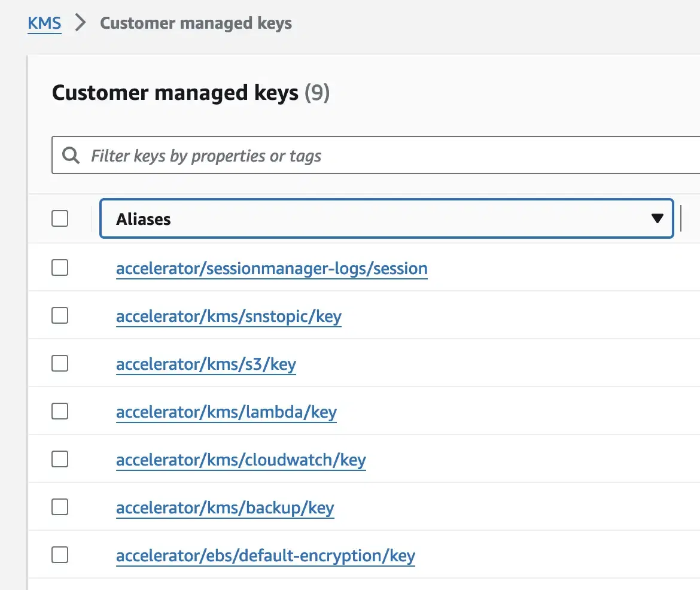
Task: Select checkbox for accelerator/kms/lambda/key
Action: click(x=60, y=411)
